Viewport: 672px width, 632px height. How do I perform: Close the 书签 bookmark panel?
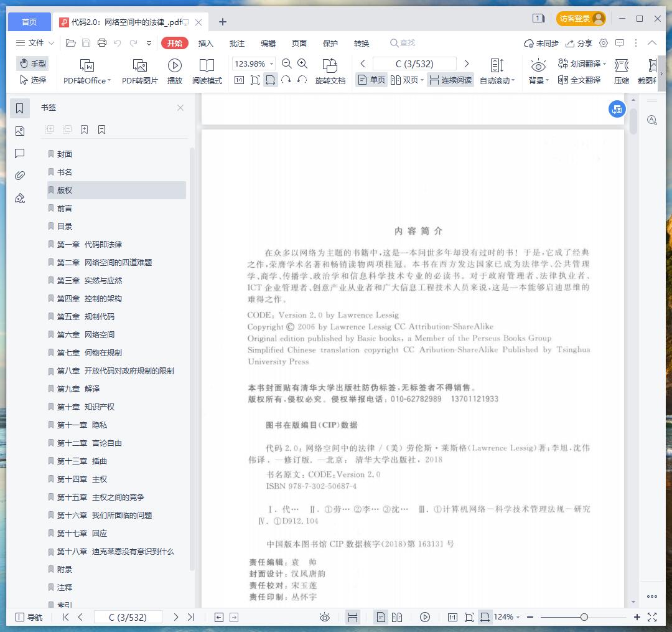[180, 108]
